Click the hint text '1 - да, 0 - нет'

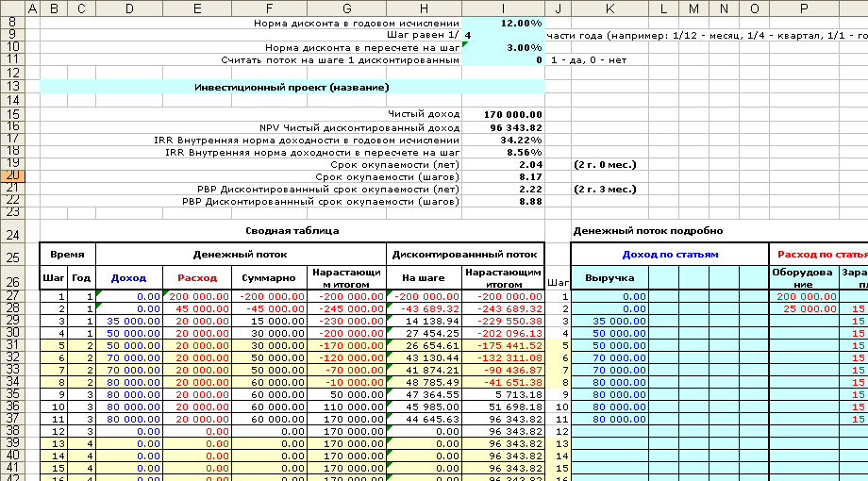pos(589,59)
